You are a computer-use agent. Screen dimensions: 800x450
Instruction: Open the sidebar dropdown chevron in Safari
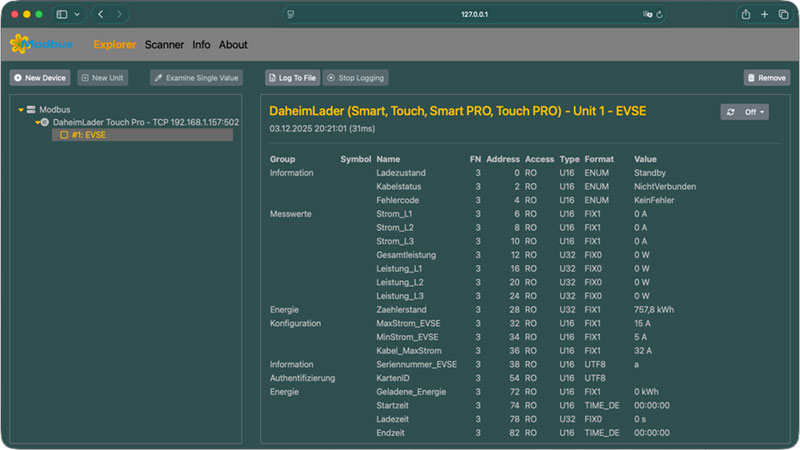click(77, 14)
